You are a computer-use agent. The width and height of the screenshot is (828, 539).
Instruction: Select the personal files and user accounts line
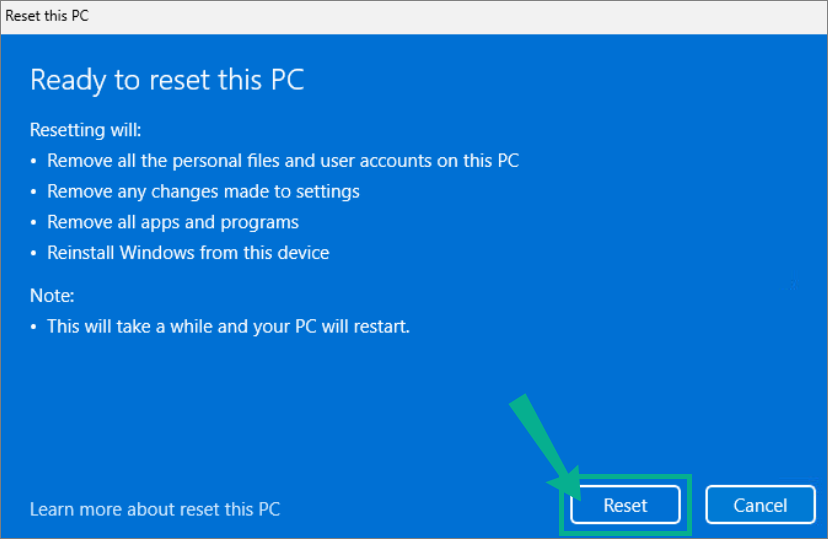(283, 160)
